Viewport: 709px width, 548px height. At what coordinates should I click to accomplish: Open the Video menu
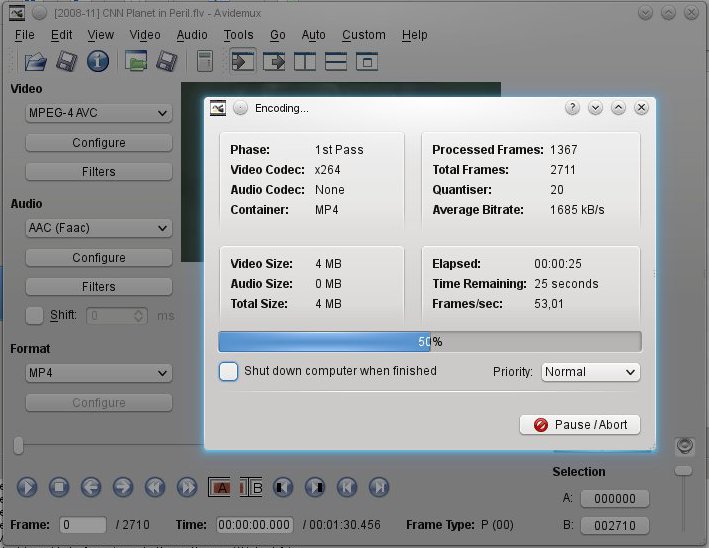[145, 35]
